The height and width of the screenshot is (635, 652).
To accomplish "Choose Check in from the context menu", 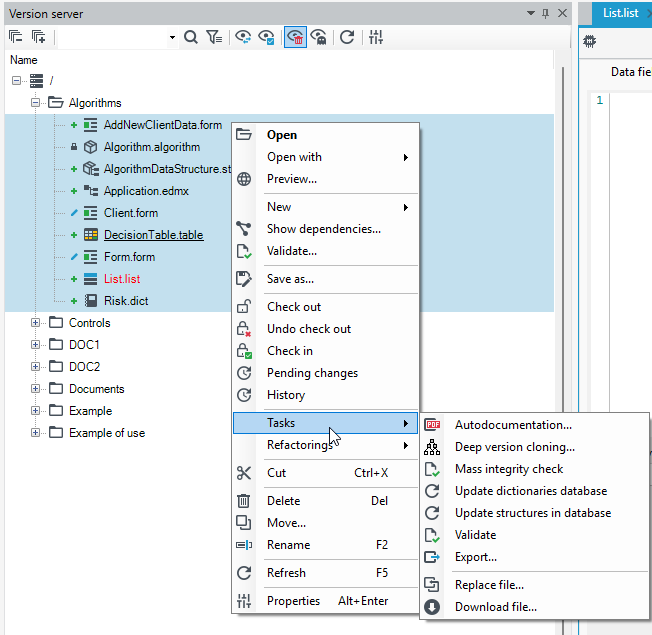I will click(289, 351).
